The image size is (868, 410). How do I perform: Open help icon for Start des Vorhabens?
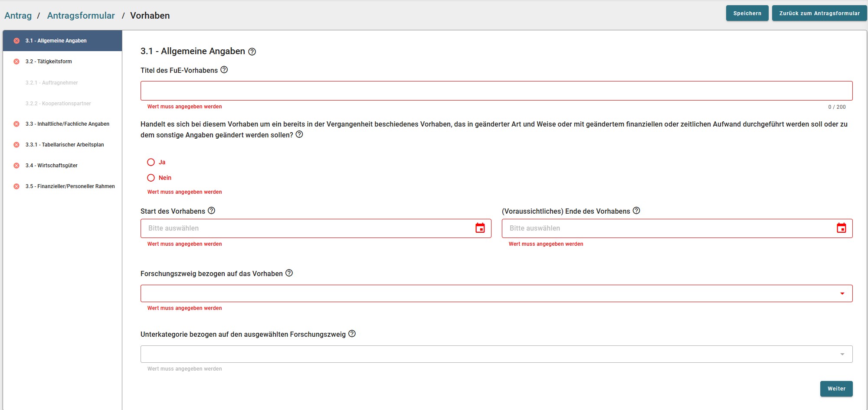pos(211,211)
